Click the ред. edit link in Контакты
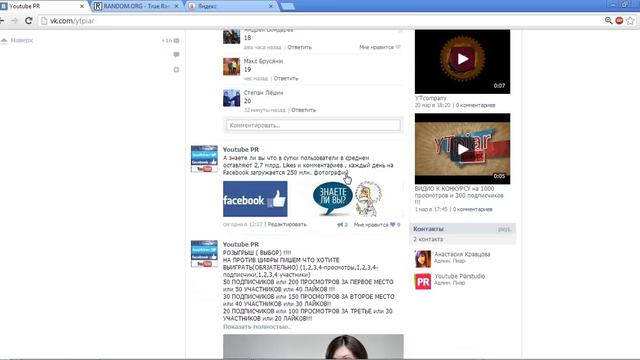 pos(504,229)
